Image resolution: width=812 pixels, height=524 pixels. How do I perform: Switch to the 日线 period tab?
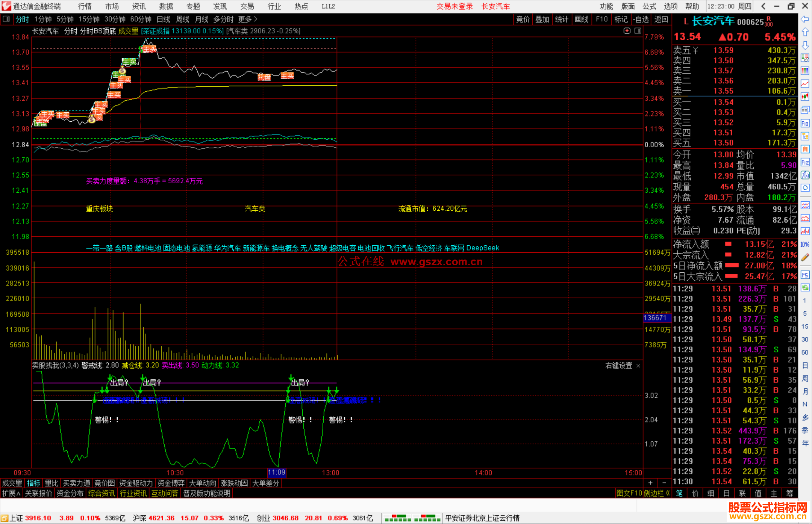coord(163,19)
